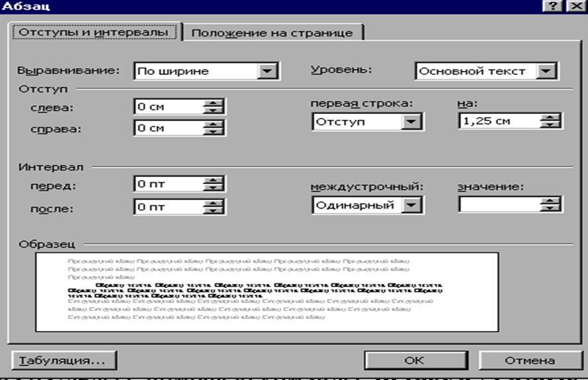
Task: Increase the «слева» indent with up arrow
Action: point(214,103)
